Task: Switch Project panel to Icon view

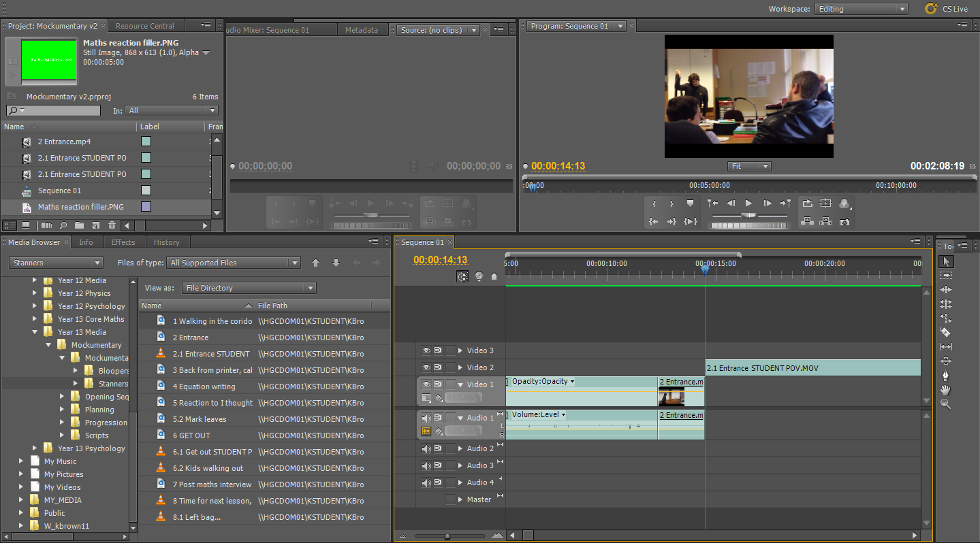Action: click(x=26, y=225)
